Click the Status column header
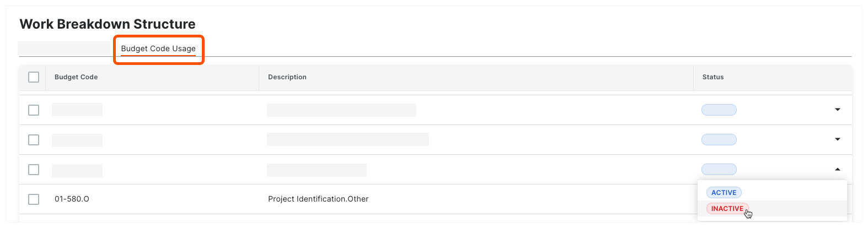868x228 pixels. tap(713, 77)
